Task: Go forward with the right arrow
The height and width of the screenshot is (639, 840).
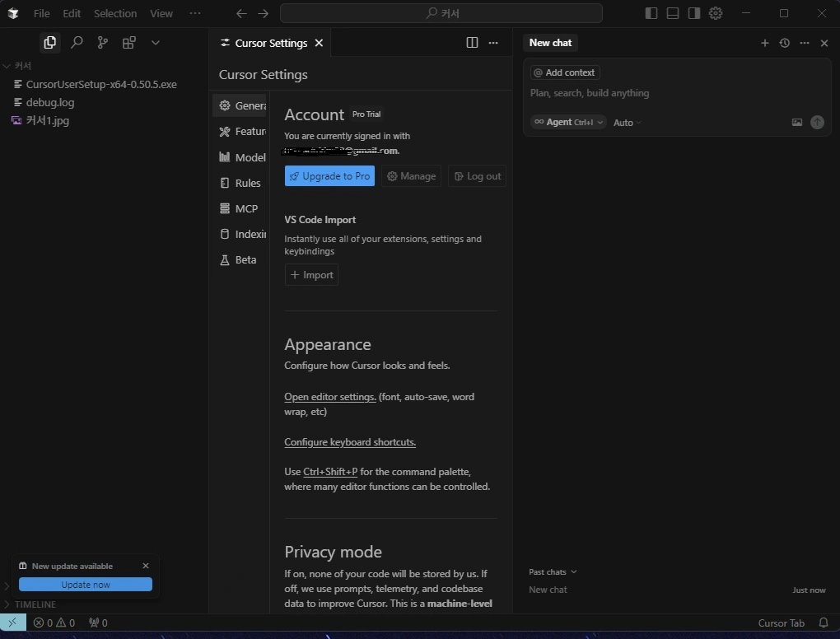Action: 263,13
